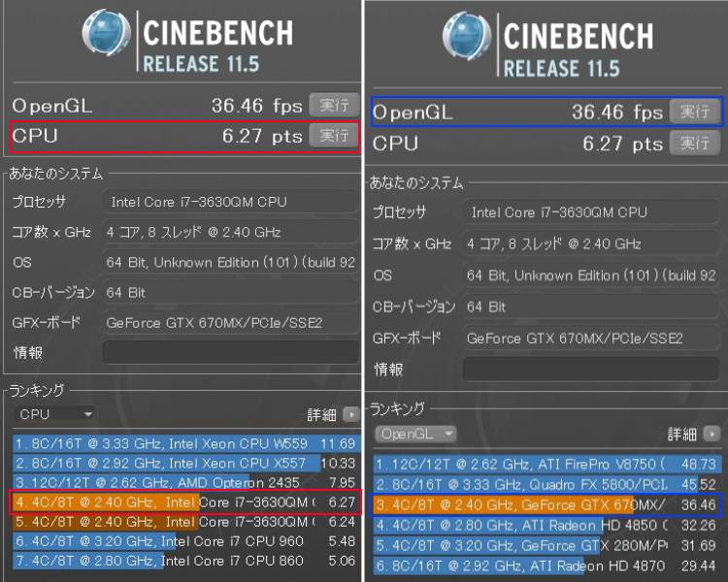This screenshot has height=582, width=728.
Task: Click processor field in left panel
Action: [x=231, y=202]
